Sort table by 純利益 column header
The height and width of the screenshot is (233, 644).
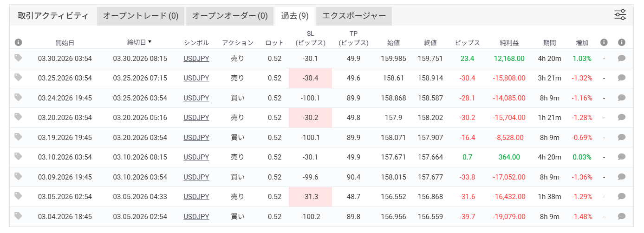pos(509,43)
